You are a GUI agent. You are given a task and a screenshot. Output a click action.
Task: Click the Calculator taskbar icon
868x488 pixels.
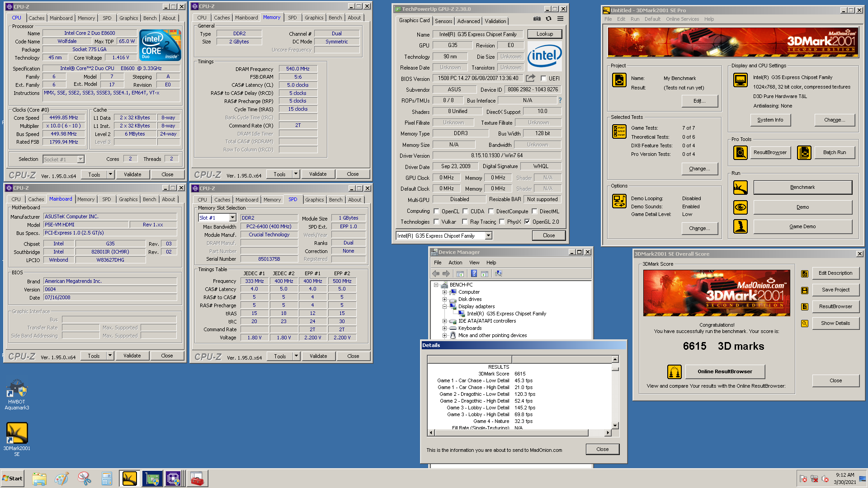point(107,479)
